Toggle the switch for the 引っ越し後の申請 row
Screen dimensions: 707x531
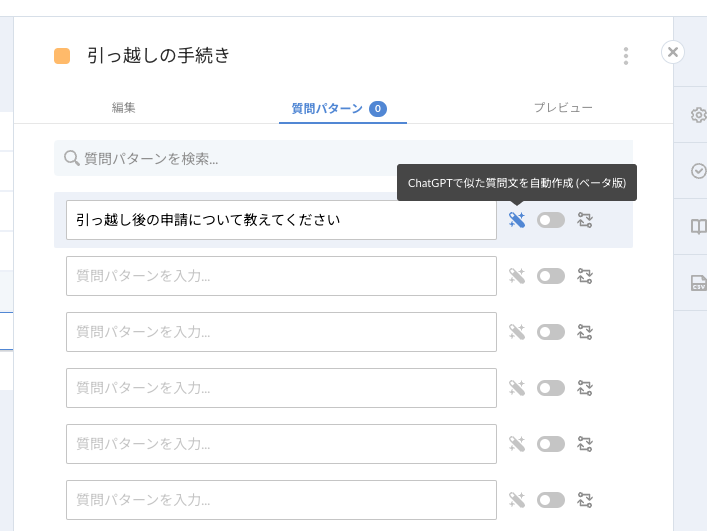pyautogui.click(x=551, y=220)
